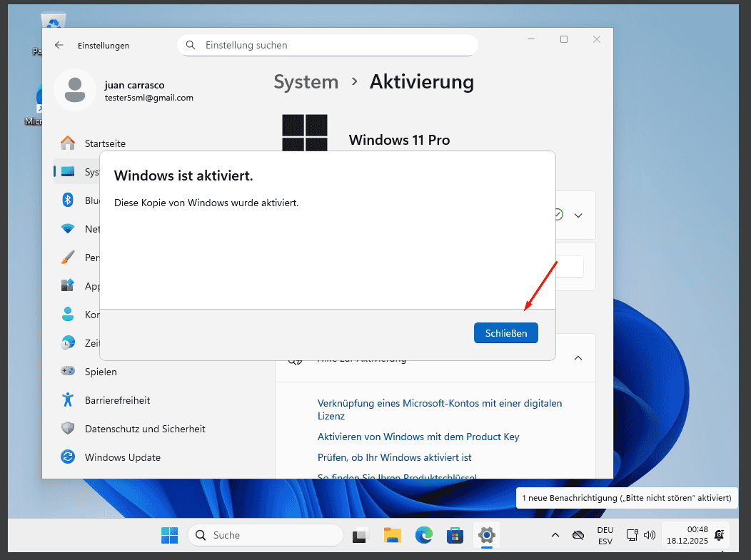
Task: Open Personalisierung via the paintbrush icon
Action: (x=68, y=258)
